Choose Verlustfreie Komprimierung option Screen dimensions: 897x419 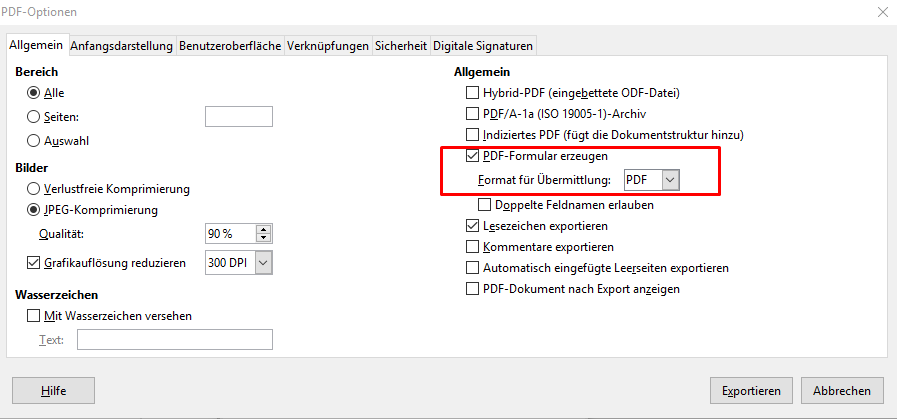34,188
